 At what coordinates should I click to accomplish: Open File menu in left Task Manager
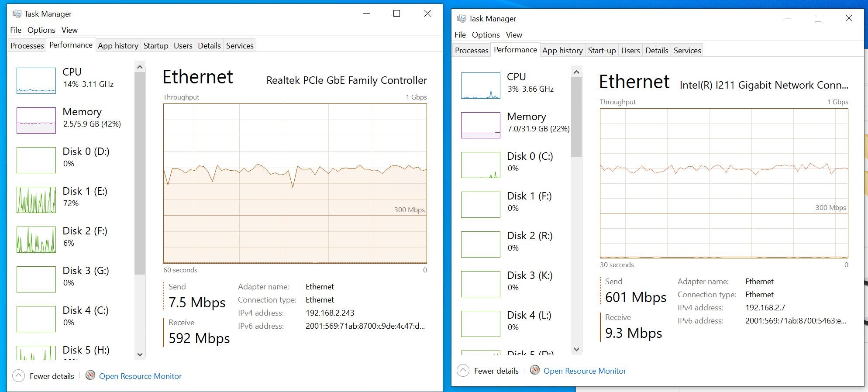pyautogui.click(x=16, y=30)
